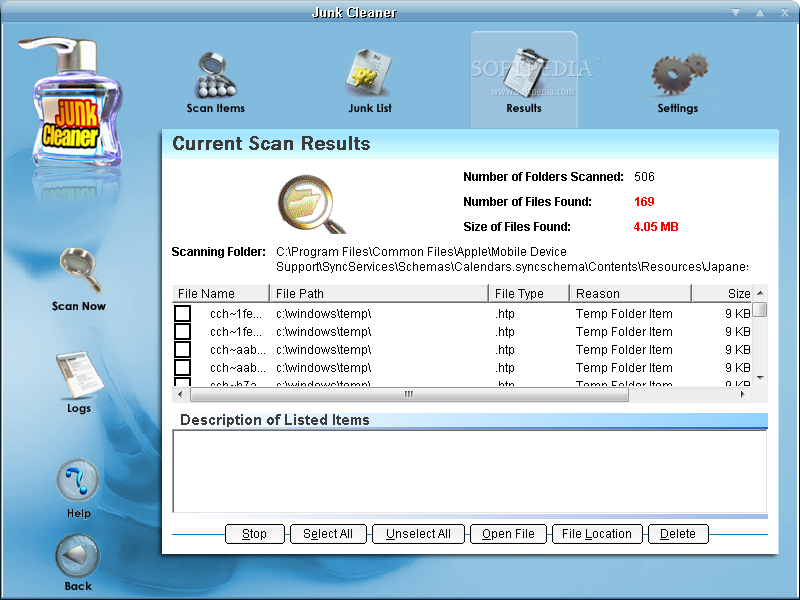Click the folders scanned value 506

pos(644,177)
